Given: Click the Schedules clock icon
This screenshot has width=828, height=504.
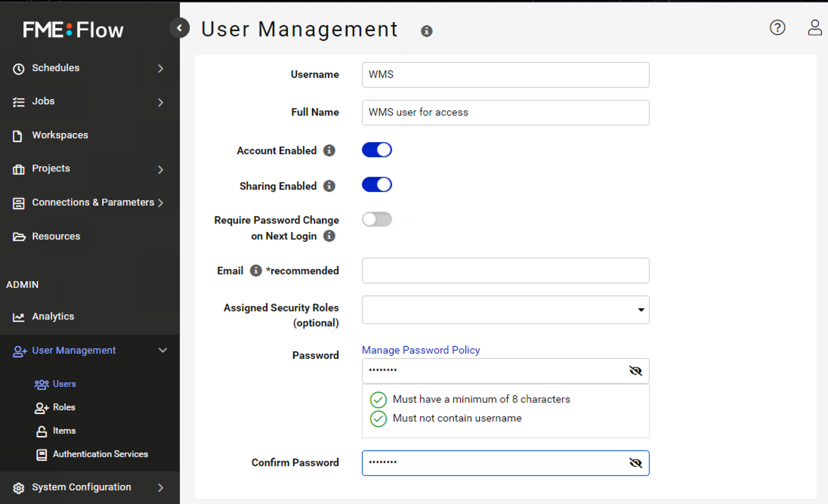Looking at the screenshot, I should (x=18, y=69).
